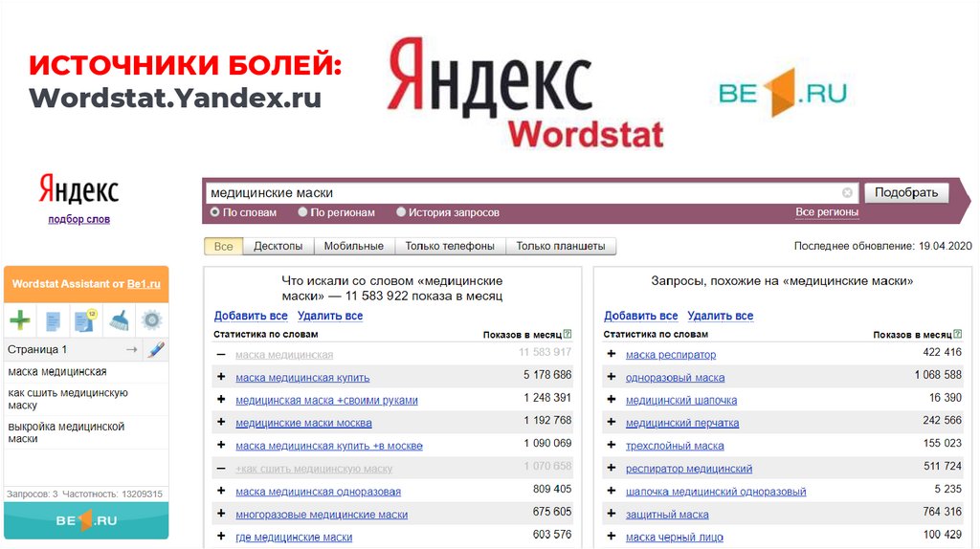Add маска медицинская купить в москве plus
The image size is (980, 549).
(x=221, y=445)
